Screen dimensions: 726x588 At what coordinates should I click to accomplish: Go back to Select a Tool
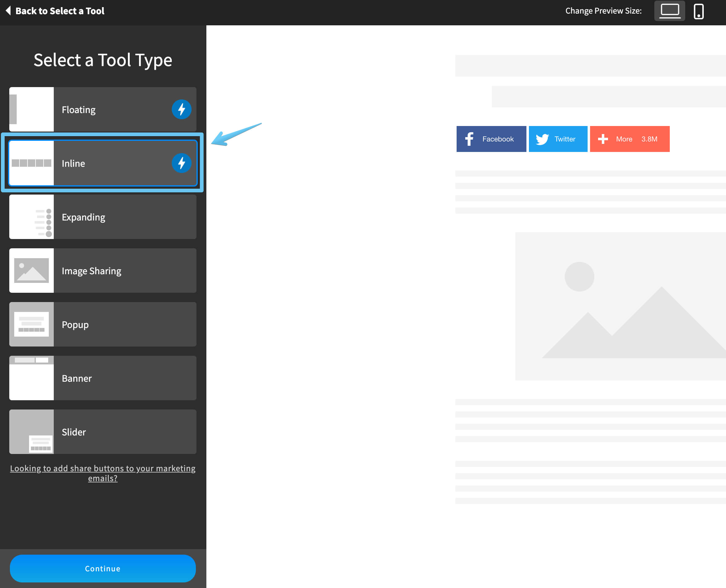pos(55,11)
